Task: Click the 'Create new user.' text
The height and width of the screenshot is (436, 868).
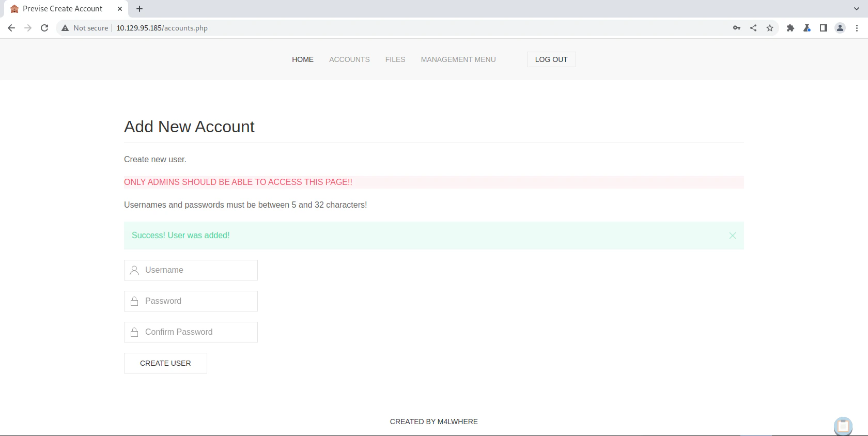Action: point(155,160)
